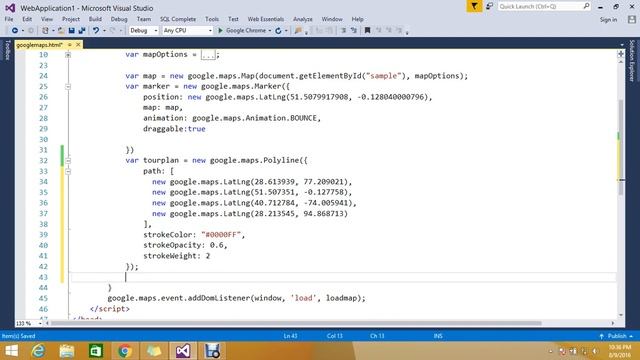Viewport: 640px width, 360px height.
Task: Click the Quick Launch magnifier icon
Action: coord(586,6)
